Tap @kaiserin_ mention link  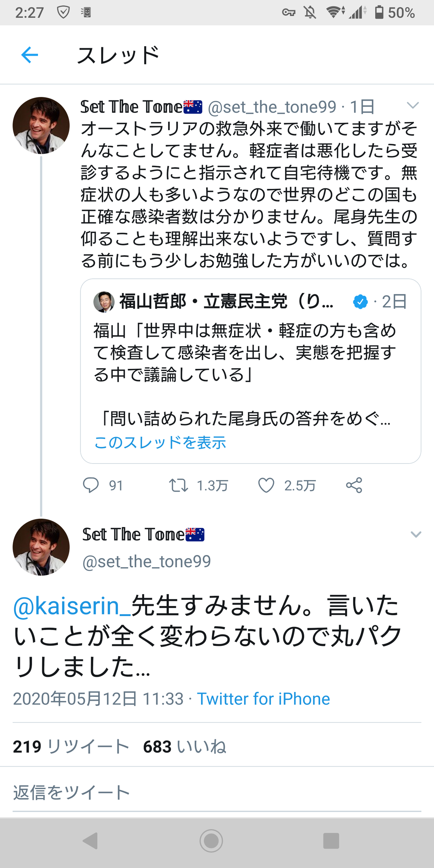click(72, 606)
